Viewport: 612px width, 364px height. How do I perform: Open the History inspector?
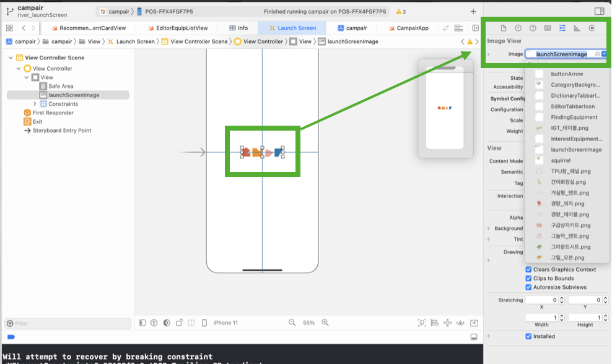tap(518, 28)
